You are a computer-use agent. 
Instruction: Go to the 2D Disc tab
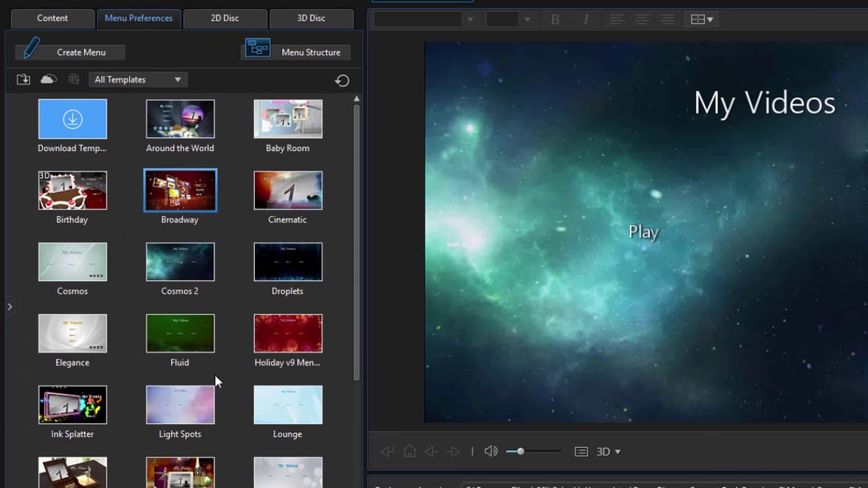(224, 18)
